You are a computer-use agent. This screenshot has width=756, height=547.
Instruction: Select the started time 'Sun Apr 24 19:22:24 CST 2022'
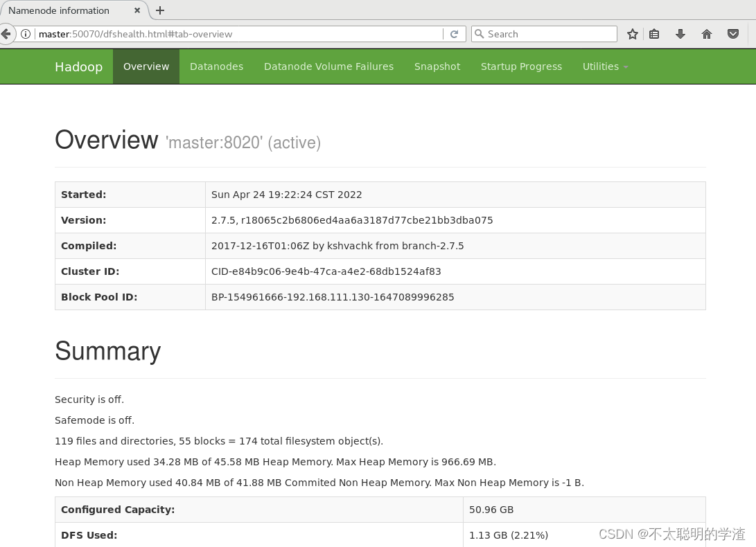tap(286, 195)
